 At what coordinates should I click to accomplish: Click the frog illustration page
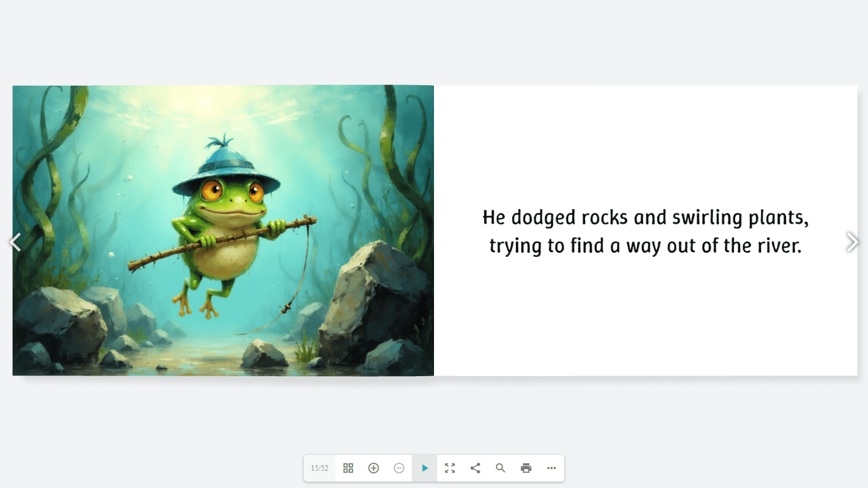click(223, 231)
